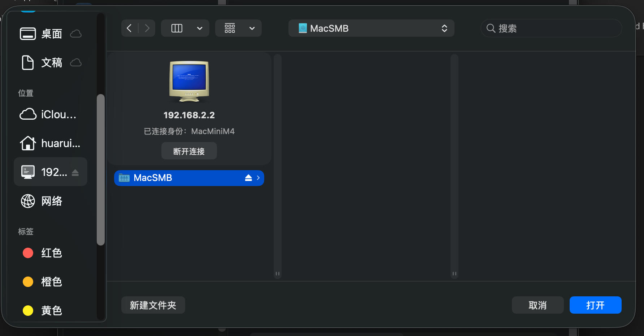Screen dimensions: 644x336
Task: Go back with the left chevron button
Action: point(129,28)
